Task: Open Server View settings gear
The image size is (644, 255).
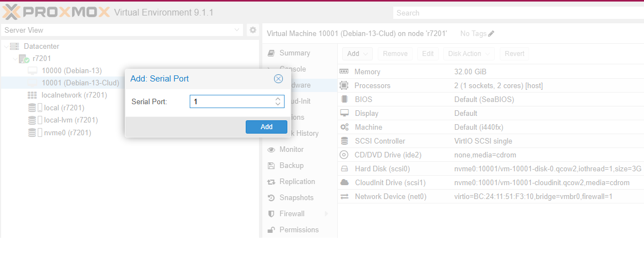Action: click(x=252, y=30)
